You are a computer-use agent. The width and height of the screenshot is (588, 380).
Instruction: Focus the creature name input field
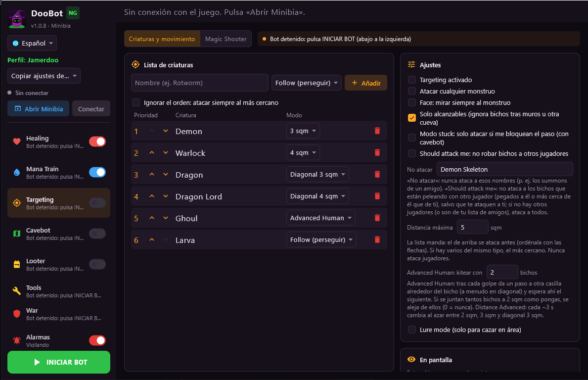(199, 83)
